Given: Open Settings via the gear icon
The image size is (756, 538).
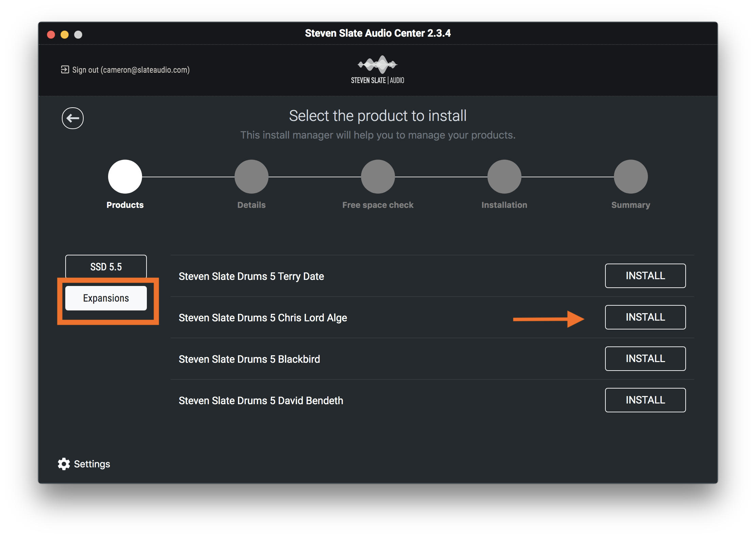Looking at the screenshot, I should [64, 464].
